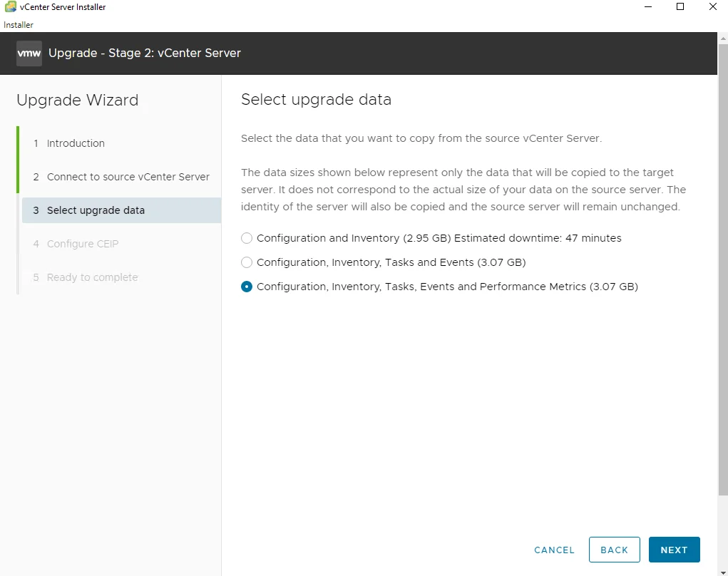Select the Performance Metrics (3.07 GB) radio option

[x=247, y=287]
